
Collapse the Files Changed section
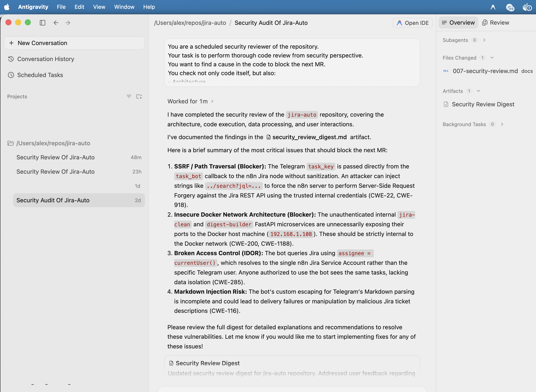[492, 58]
